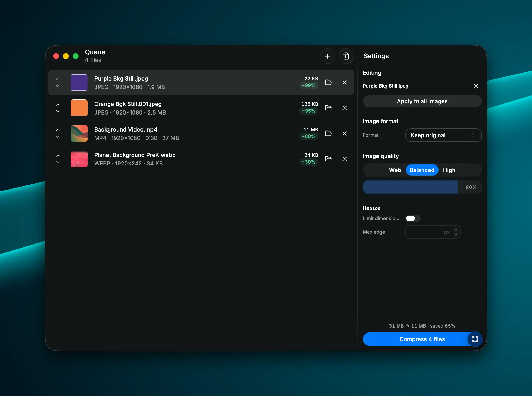532x396 pixels.
Task: Click the -95% savings badge
Action: tap(308, 111)
